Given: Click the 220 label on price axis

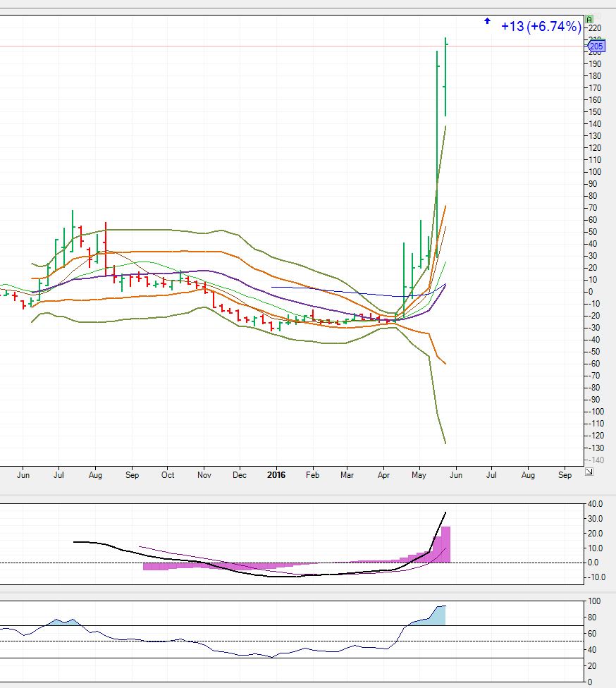Looking at the screenshot, I should [x=596, y=27].
